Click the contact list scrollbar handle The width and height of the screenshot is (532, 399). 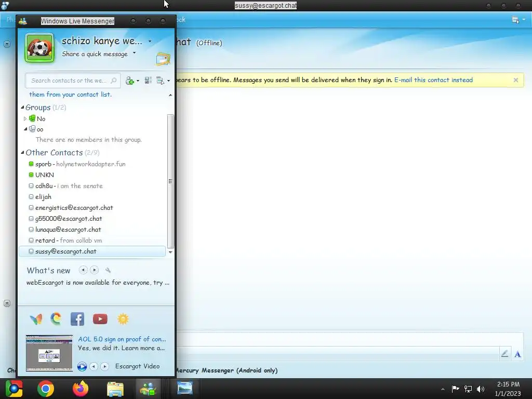tap(170, 181)
